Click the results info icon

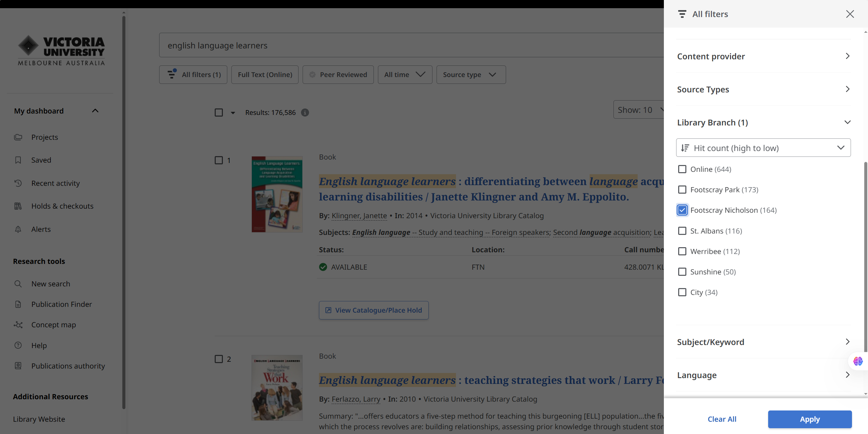tap(305, 113)
